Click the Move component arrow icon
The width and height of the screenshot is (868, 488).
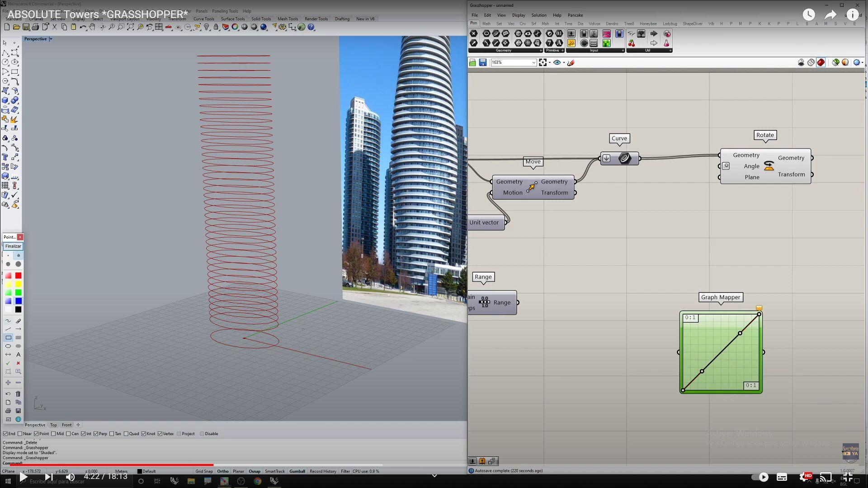(532, 187)
